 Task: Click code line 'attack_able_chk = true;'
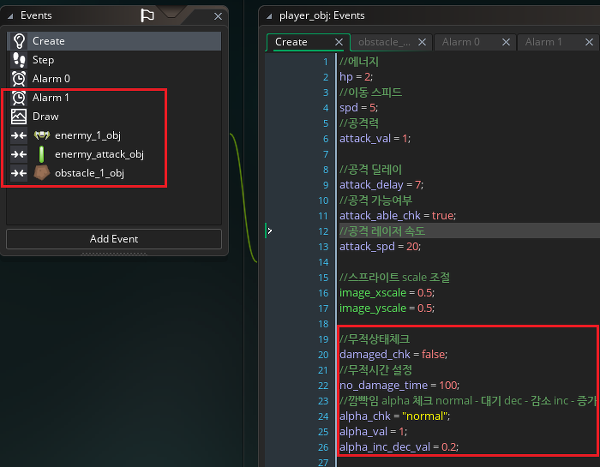tap(398, 216)
